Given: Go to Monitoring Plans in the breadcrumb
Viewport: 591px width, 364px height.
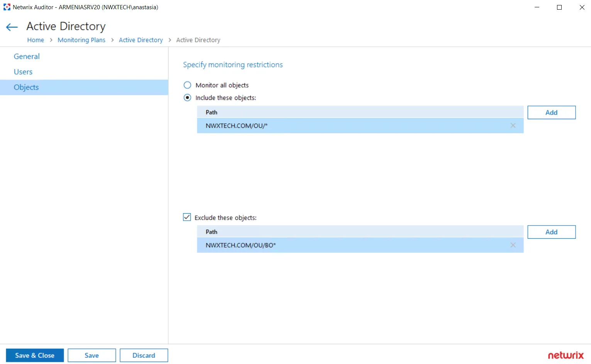Looking at the screenshot, I should tap(81, 40).
